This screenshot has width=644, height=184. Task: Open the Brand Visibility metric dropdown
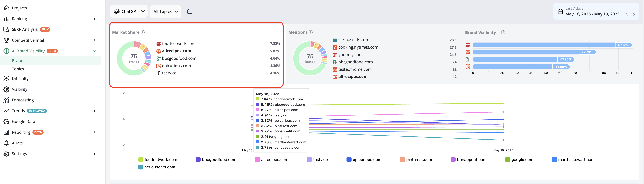482,32
